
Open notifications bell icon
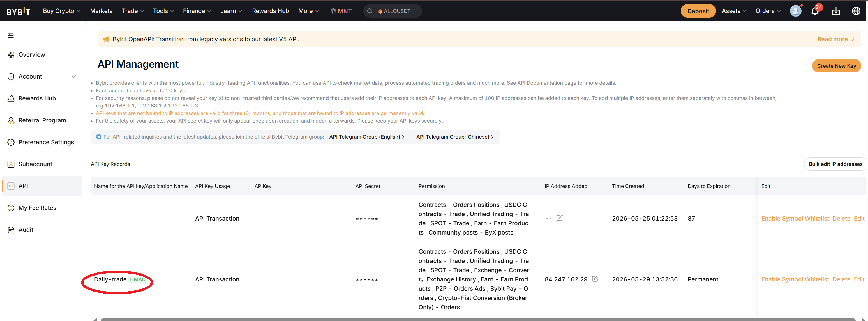tap(815, 11)
